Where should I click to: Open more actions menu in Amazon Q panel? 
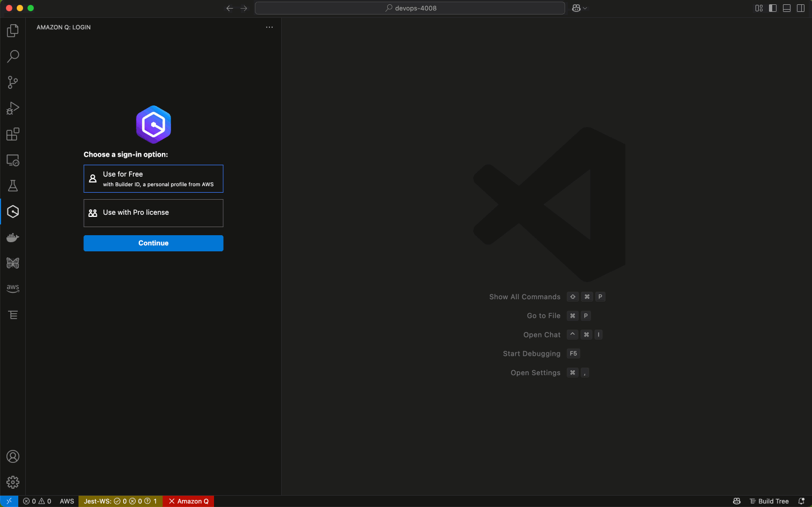point(269,27)
